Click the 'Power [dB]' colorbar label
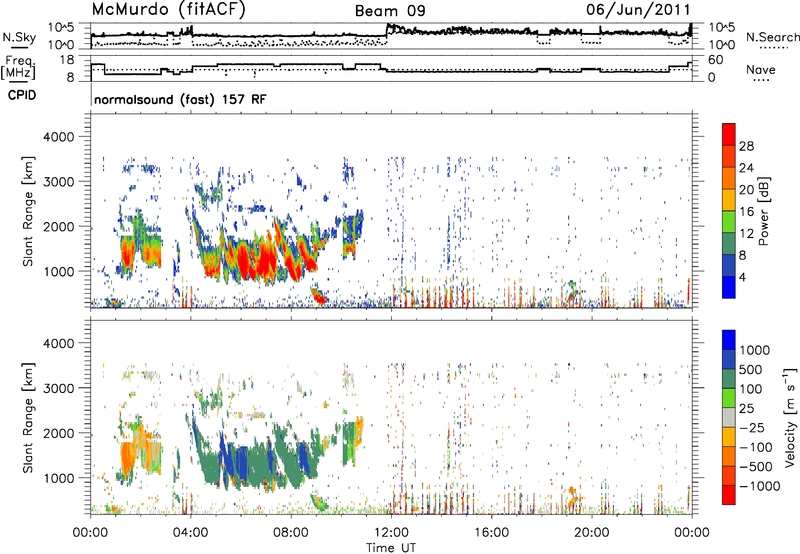 (x=763, y=211)
